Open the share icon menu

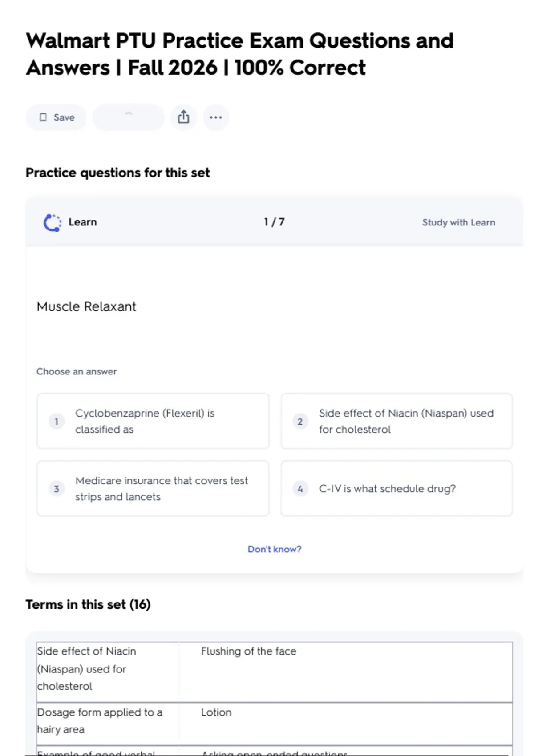tap(183, 117)
